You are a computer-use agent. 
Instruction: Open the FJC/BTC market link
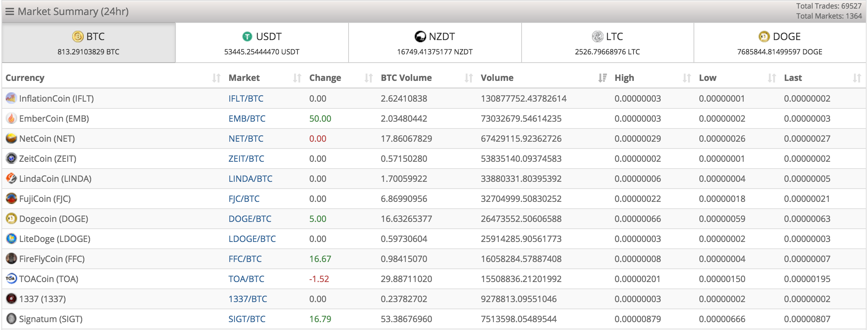(244, 199)
